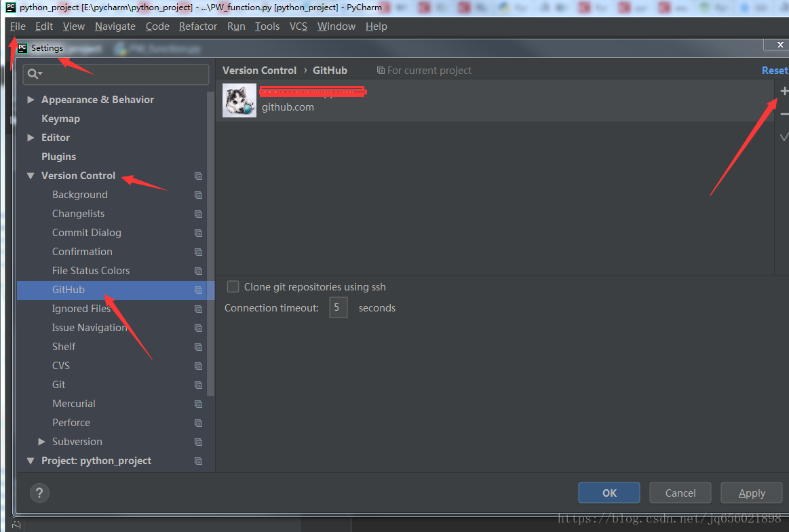Click project-level icon beside Commit Dialog row

pyautogui.click(x=198, y=233)
